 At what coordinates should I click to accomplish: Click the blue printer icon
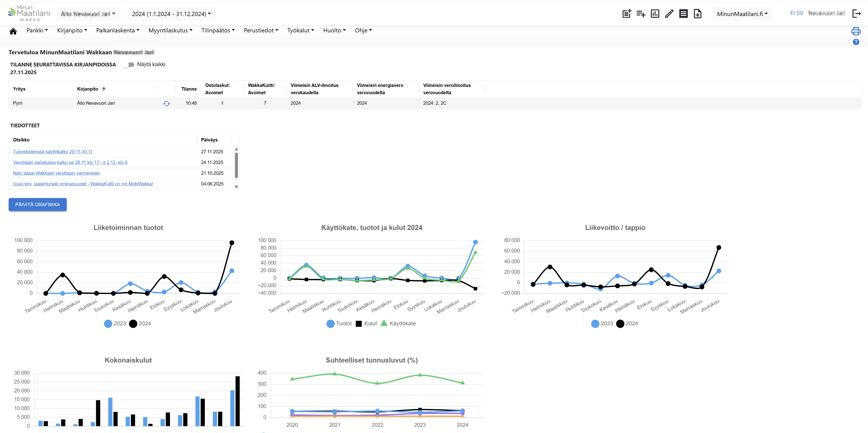click(856, 31)
